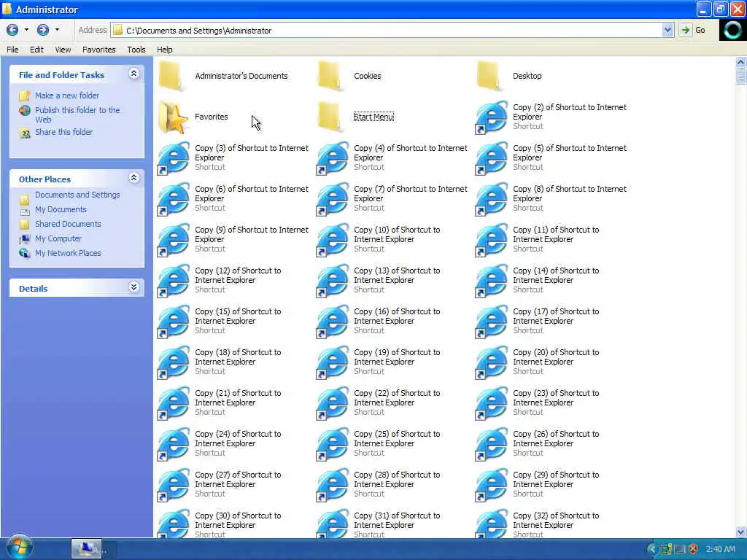Screen dimensions: 747x560
Task: Click the tray expand arrow for hidden icons
Action: coord(652,549)
